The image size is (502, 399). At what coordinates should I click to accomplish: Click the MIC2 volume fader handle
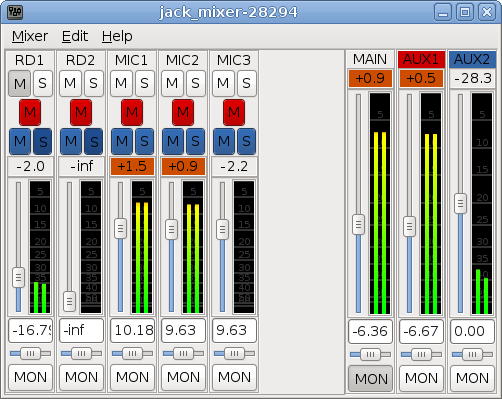(171, 229)
